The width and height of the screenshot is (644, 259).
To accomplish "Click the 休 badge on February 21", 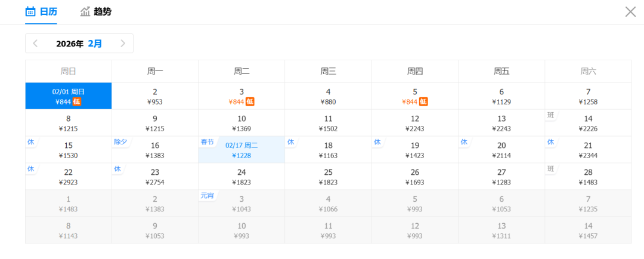I will 550,142.
